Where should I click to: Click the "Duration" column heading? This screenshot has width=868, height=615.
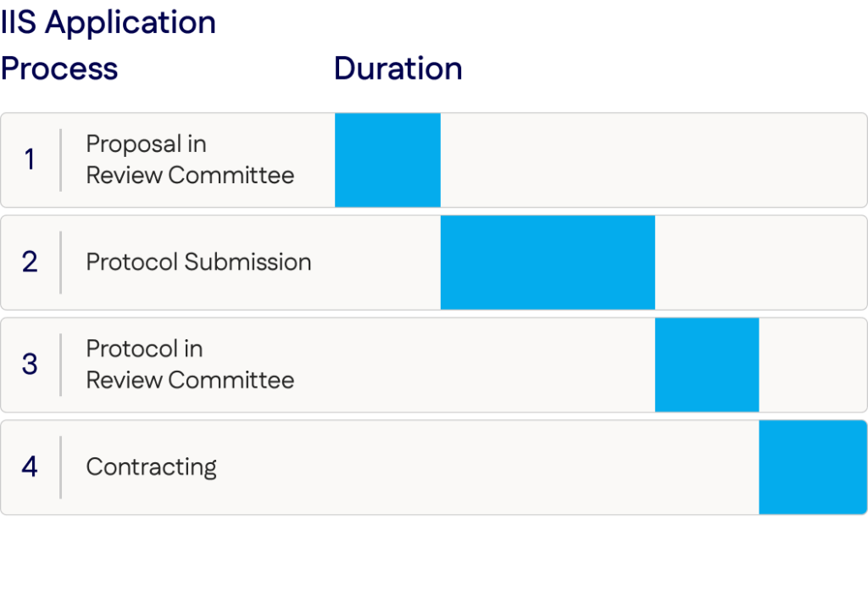tap(398, 69)
